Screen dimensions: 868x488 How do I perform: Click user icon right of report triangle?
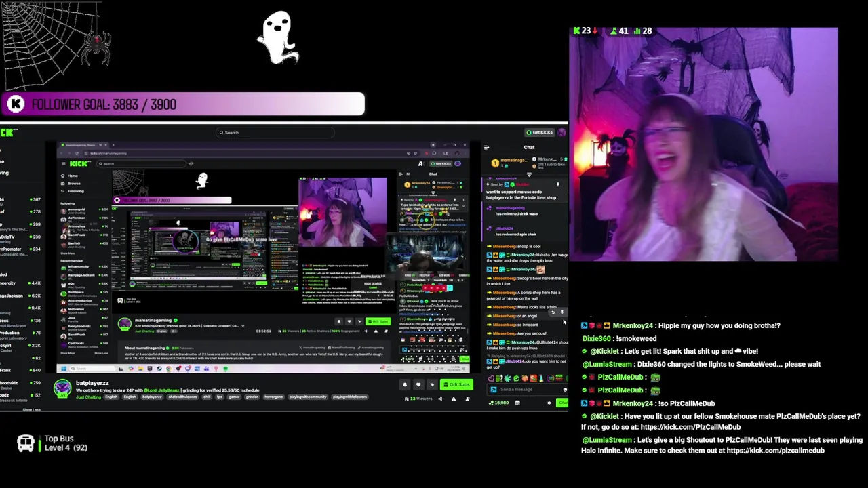(467, 399)
